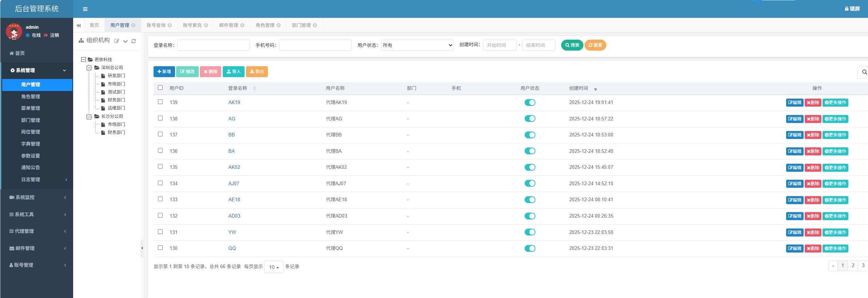Click the tab scroll-left double arrow

click(x=79, y=25)
